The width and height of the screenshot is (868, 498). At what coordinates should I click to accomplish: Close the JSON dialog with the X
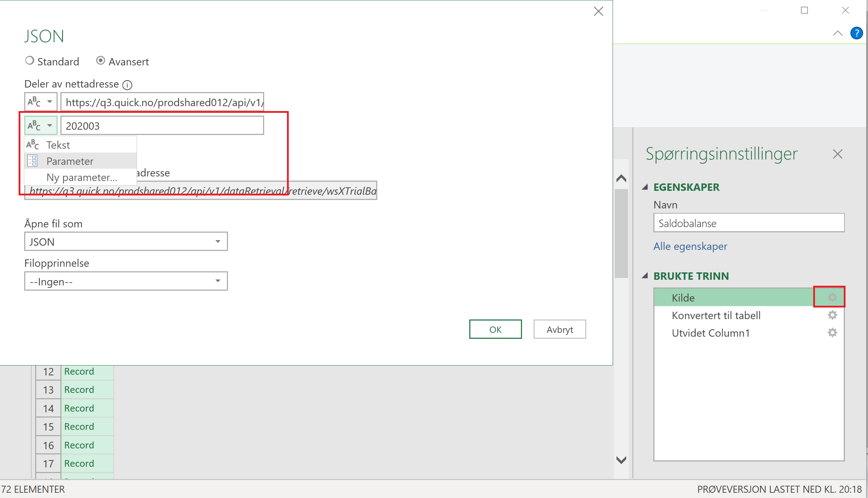(x=598, y=12)
